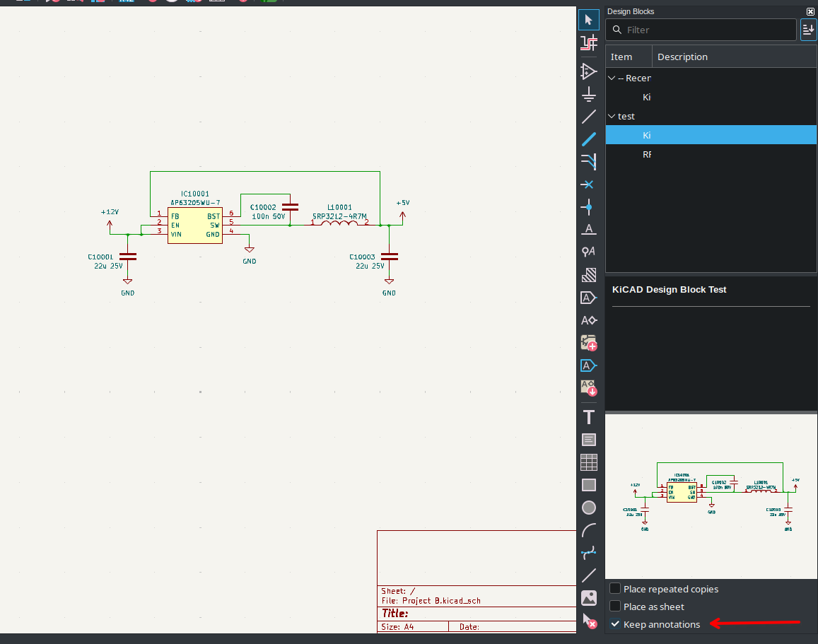Collapse the Recent group in tree
Screen dimensions: 818x644
click(x=612, y=78)
